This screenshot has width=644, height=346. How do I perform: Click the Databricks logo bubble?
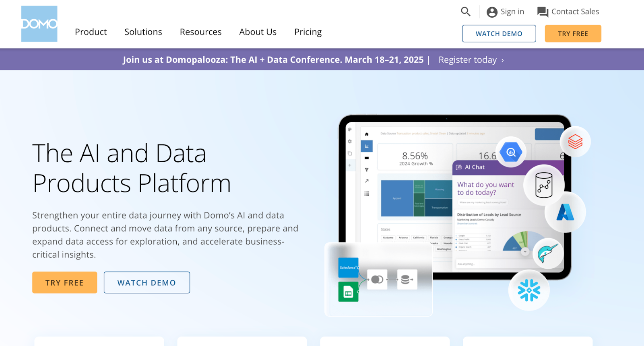575,142
